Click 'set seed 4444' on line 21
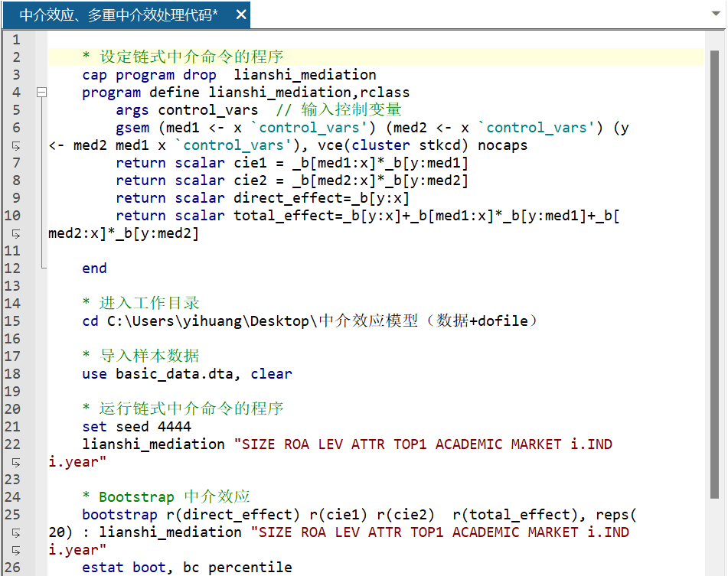The height and width of the screenshot is (576, 728). (x=136, y=427)
